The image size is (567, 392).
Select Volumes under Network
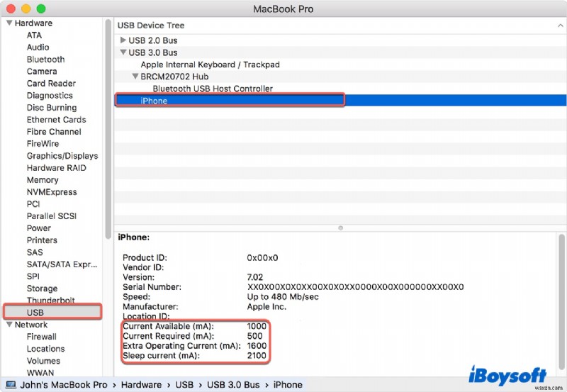pos(43,361)
